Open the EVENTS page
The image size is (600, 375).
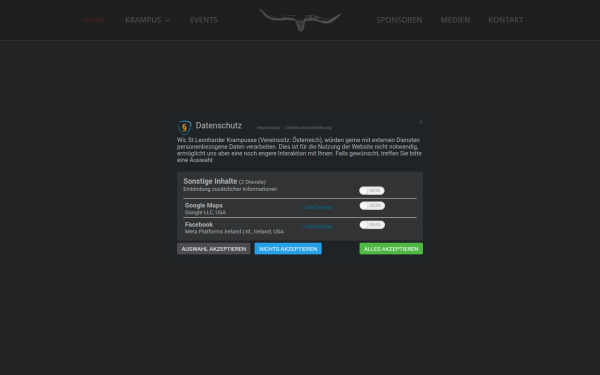pyautogui.click(x=204, y=20)
